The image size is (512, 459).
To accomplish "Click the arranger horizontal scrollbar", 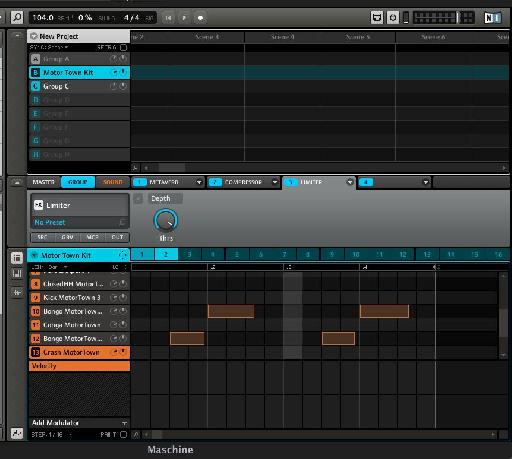I will pos(172,168).
